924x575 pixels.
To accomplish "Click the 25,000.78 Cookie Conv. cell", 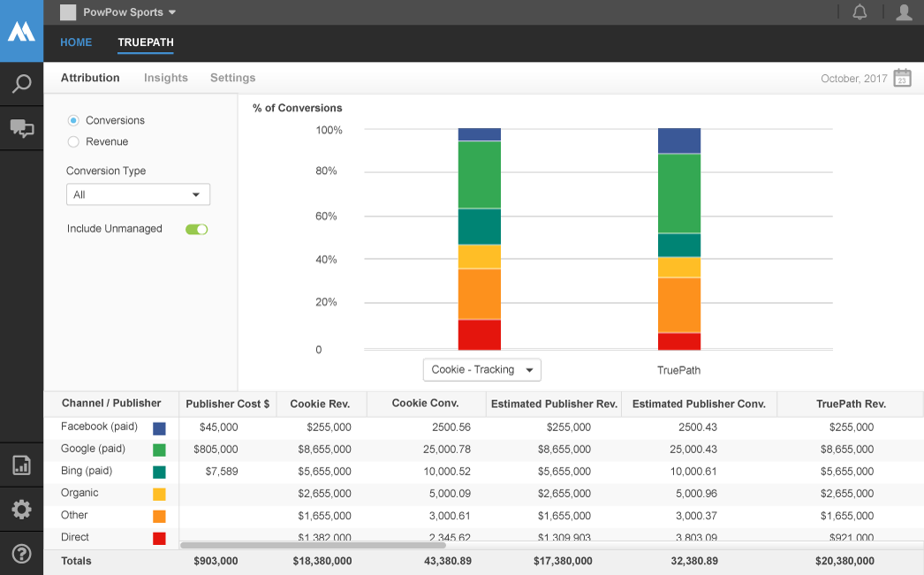I will pyautogui.click(x=447, y=450).
